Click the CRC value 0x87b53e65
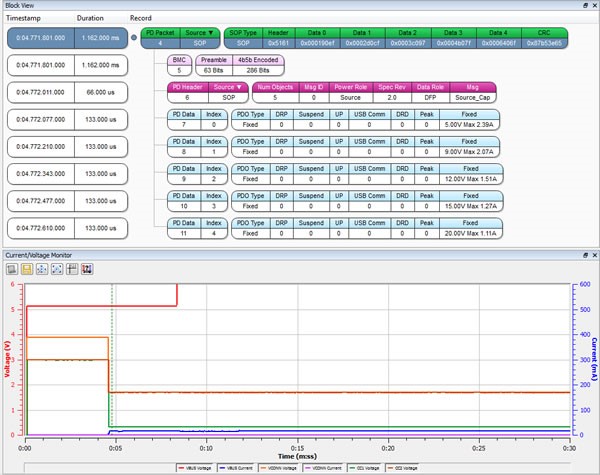This screenshot has width=600, height=475. pyautogui.click(x=544, y=43)
